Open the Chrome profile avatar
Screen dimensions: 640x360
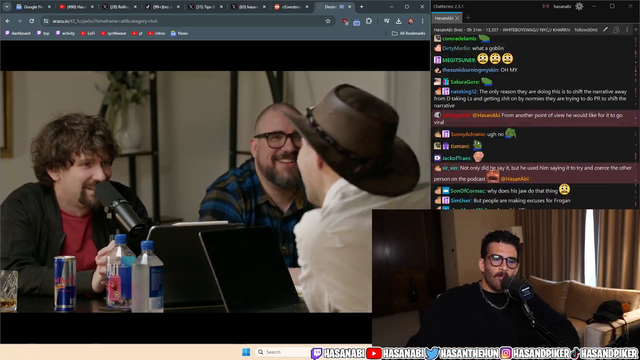tap(411, 21)
